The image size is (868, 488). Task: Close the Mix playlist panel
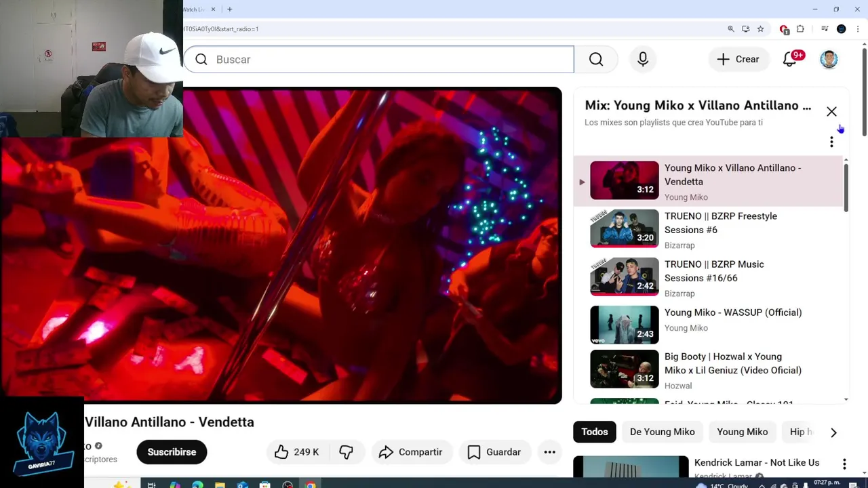pos(831,111)
